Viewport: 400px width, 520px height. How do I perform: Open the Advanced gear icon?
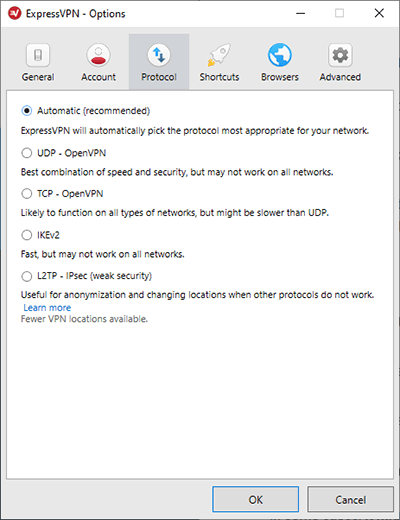[x=340, y=55]
